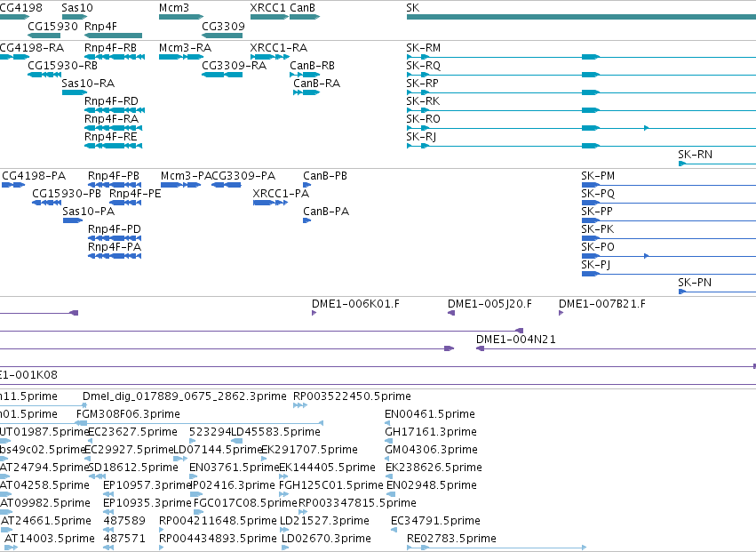Click the SK-RK transcript label
Image resolution: width=756 pixels, height=552 pixels.
[423, 101]
